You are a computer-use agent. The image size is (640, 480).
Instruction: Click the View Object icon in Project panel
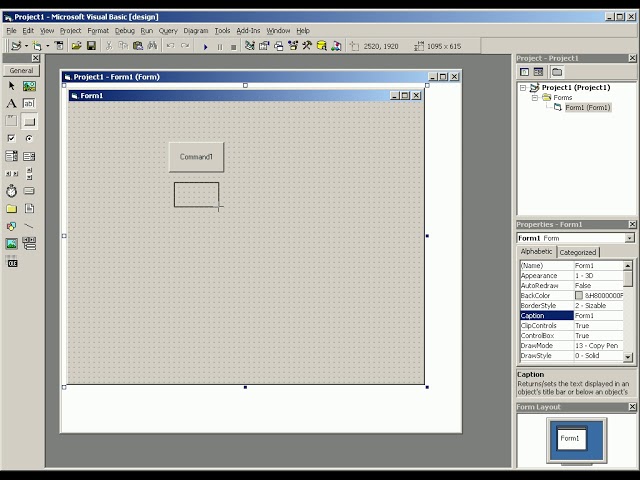click(539, 72)
